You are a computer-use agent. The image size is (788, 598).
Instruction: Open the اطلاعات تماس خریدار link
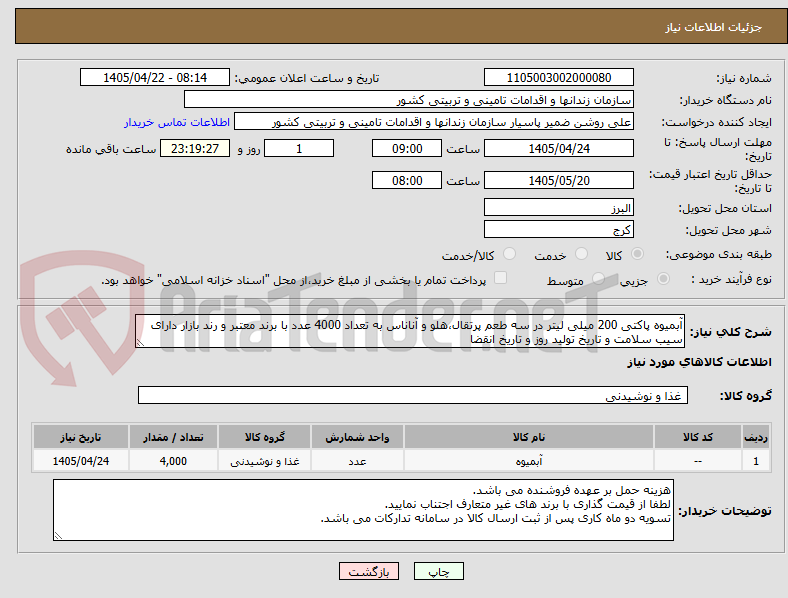point(177,122)
